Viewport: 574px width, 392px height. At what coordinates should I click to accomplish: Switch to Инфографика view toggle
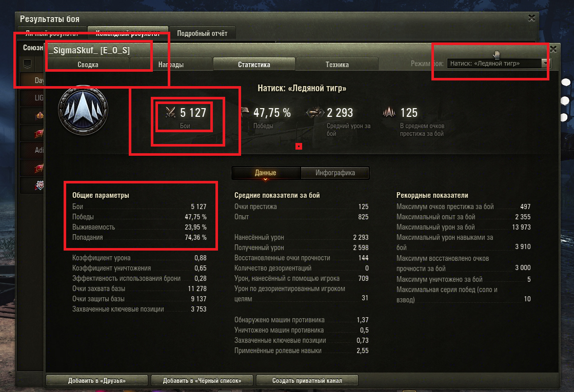click(335, 173)
